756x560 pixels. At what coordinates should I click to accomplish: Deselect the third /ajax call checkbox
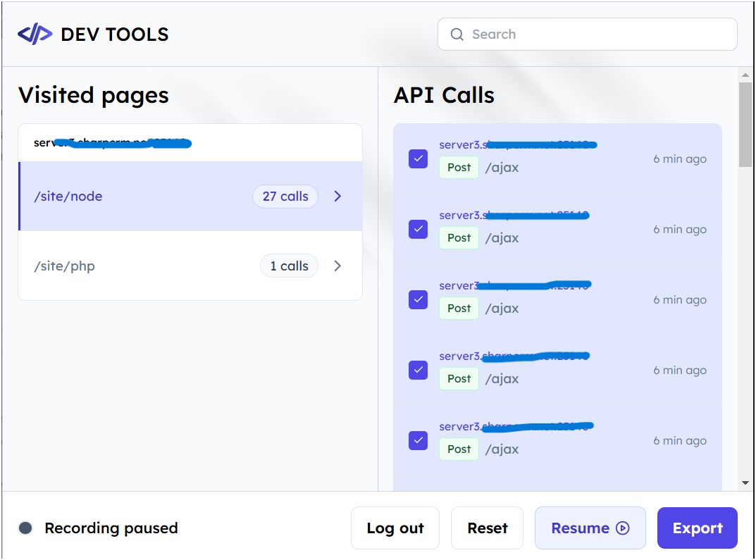pyautogui.click(x=418, y=299)
